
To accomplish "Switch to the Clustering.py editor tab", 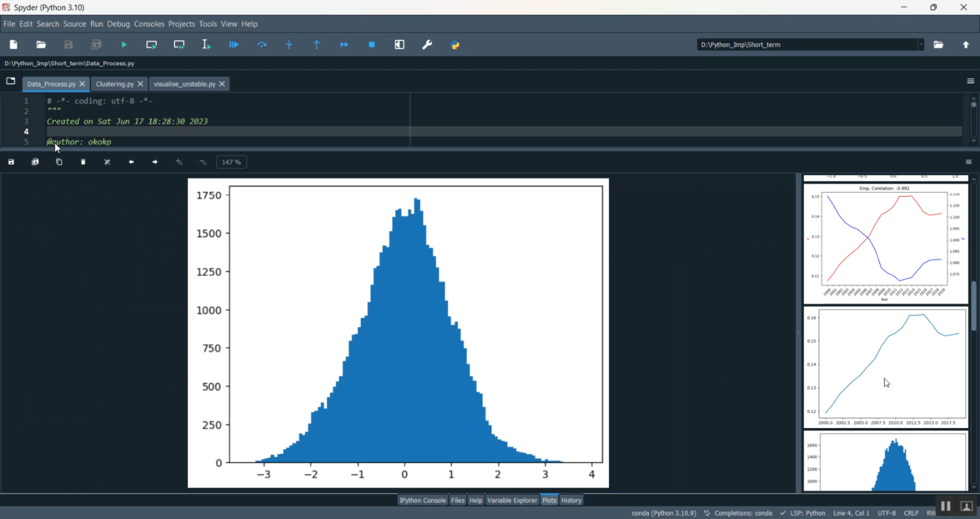I will [x=115, y=84].
